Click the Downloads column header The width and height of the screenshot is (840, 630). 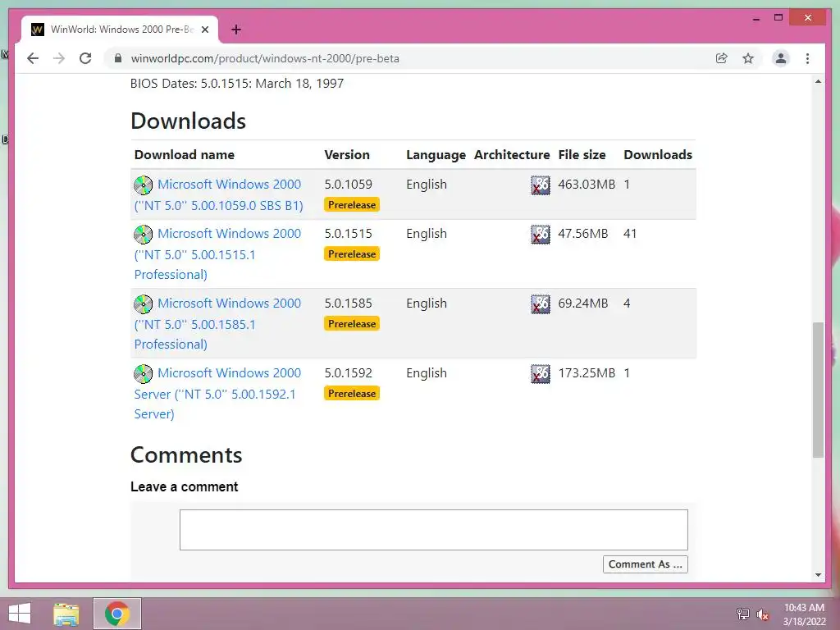658,155
